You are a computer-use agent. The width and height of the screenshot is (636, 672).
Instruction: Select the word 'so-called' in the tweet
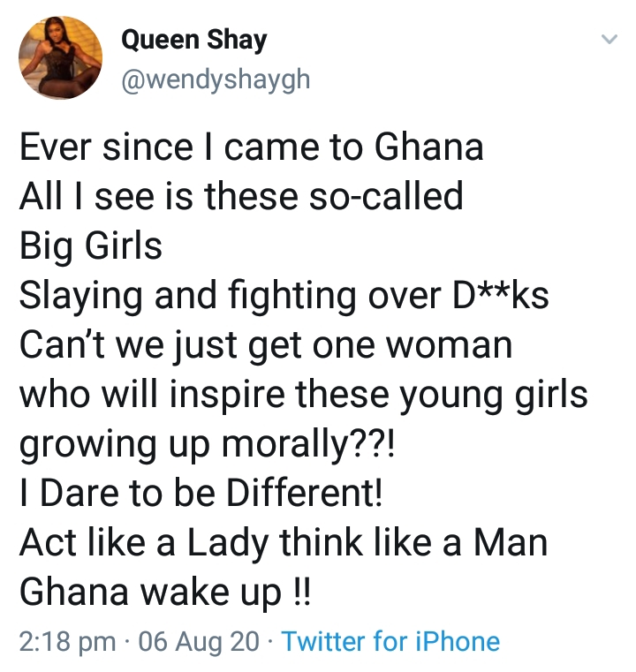pos(385,196)
